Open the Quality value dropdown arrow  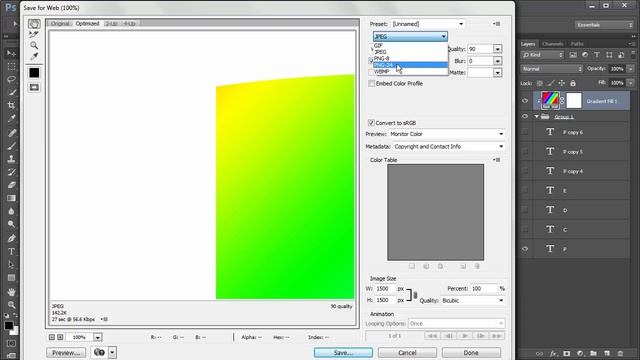(x=498, y=49)
